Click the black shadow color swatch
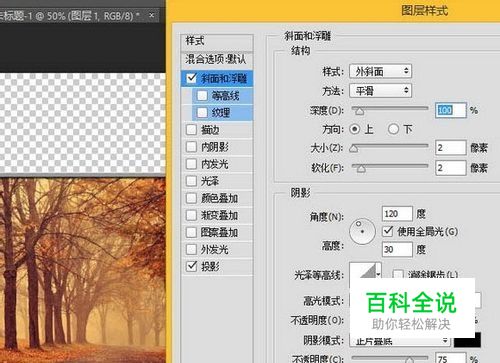 pos(467,340)
